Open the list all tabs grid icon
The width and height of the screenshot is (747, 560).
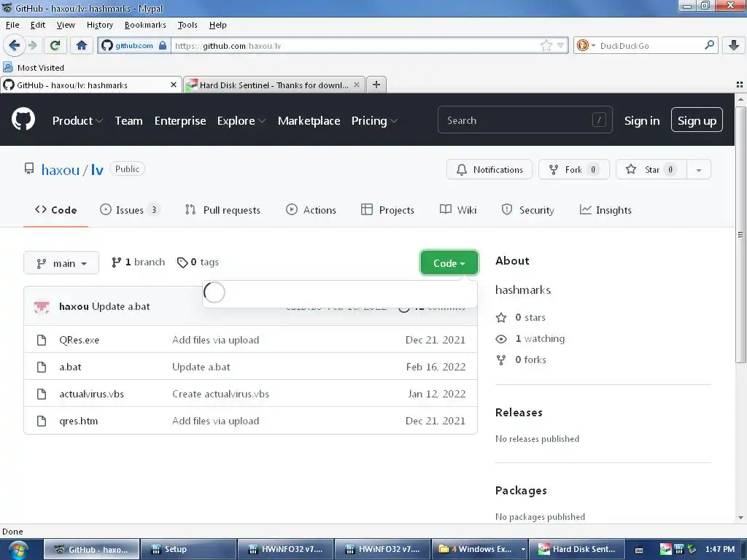(x=740, y=85)
